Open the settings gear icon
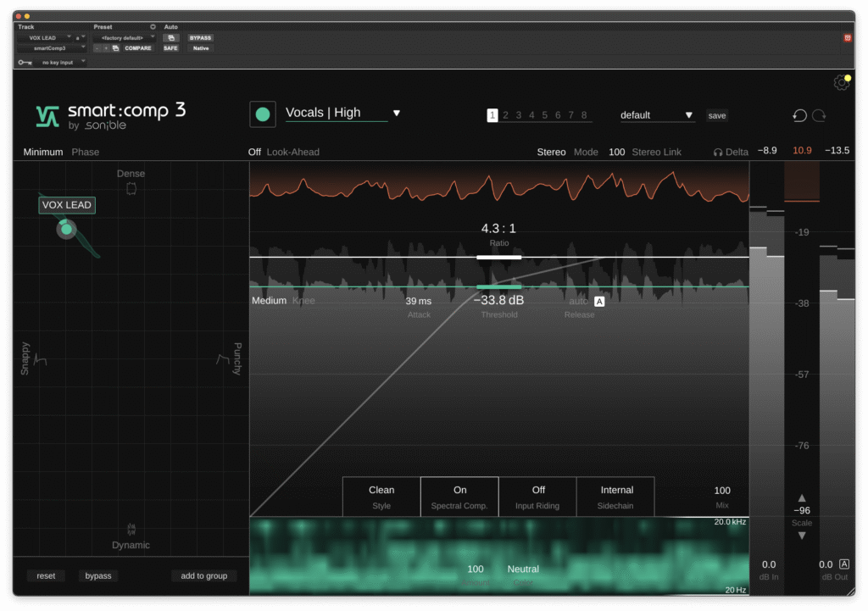This screenshot has width=868, height=611. [x=841, y=82]
